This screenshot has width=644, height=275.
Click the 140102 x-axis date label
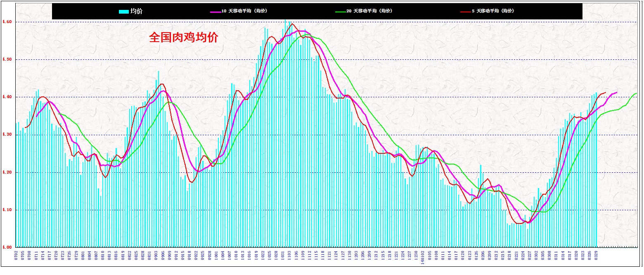(423, 258)
